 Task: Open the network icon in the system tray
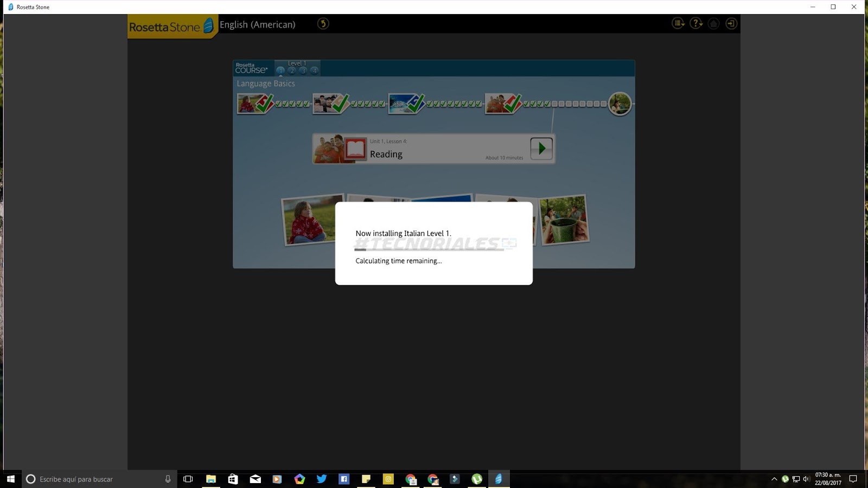pos(796,479)
